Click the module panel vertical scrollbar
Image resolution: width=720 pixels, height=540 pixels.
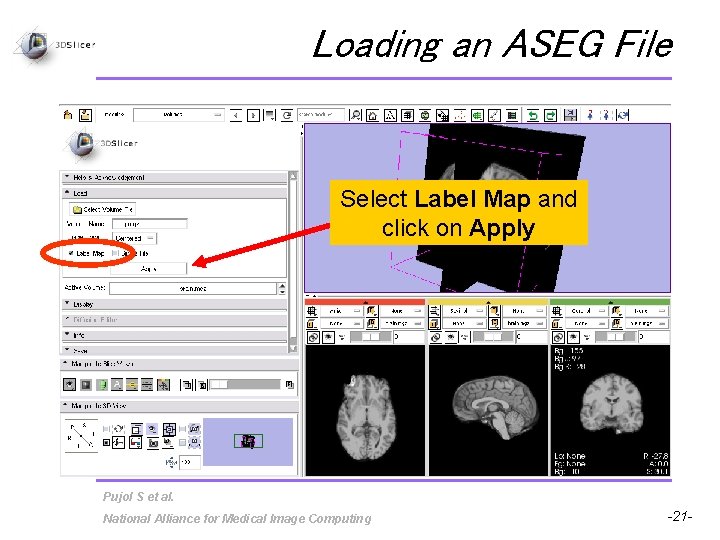tap(293, 262)
